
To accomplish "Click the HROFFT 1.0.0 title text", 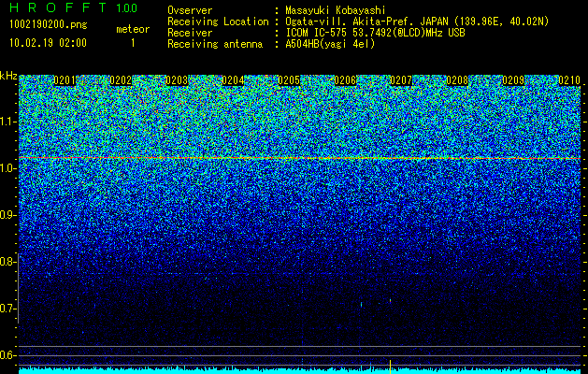I will 74,7.
